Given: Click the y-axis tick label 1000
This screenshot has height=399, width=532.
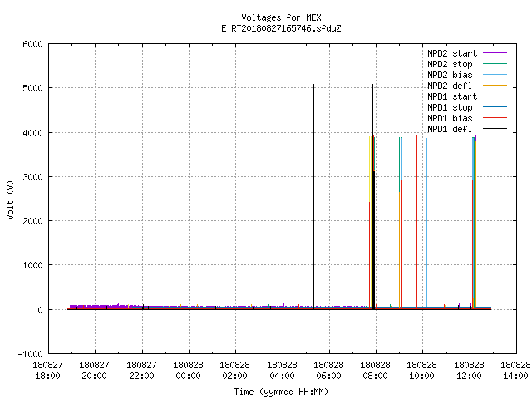Looking at the screenshot, I should pos(33,265).
